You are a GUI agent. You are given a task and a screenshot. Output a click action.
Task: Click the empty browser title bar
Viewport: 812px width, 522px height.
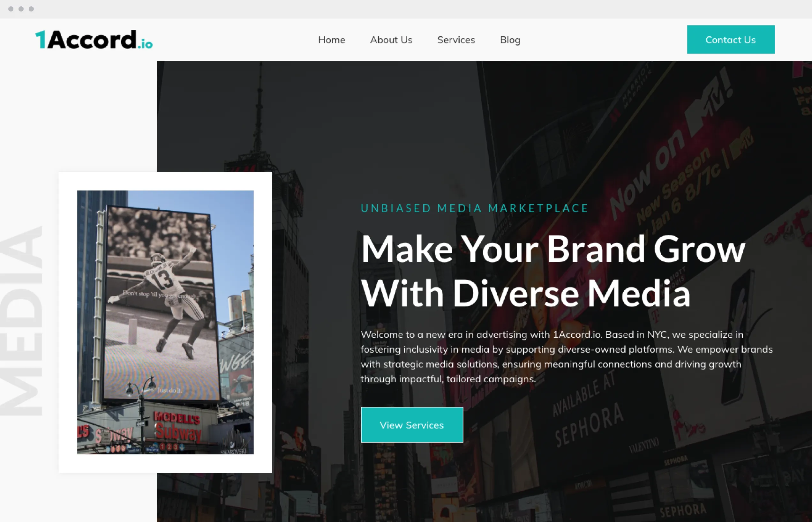pyautogui.click(x=407, y=9)
